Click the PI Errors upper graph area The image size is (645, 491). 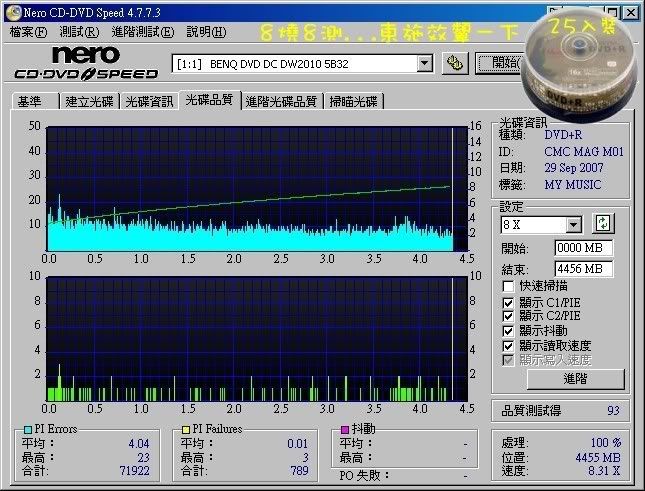pyautogui.click(x=258, y=189)
